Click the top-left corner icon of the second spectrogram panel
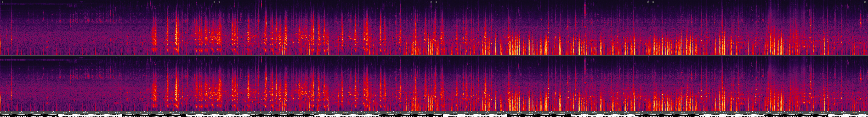This screenshot has height=117, width=868. pos(219,2)
